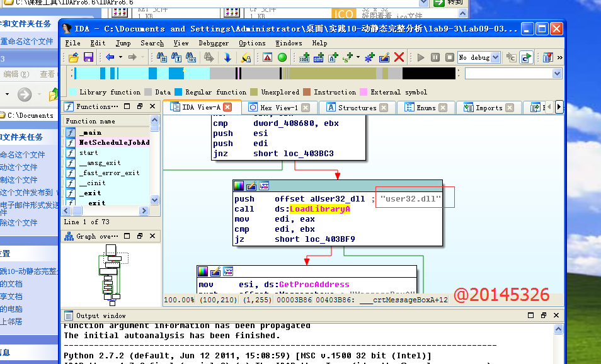601x364 pixels.
Task: Switch to the Hex View-1 tab
Action: (x=278, y=108)
